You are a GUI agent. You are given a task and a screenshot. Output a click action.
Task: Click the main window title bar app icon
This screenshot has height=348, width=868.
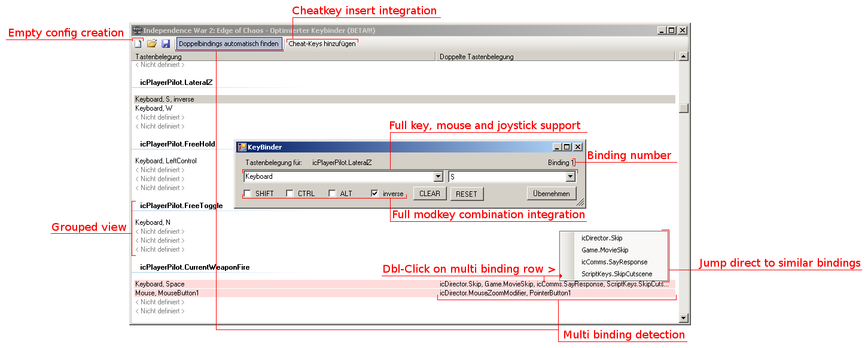137,30
